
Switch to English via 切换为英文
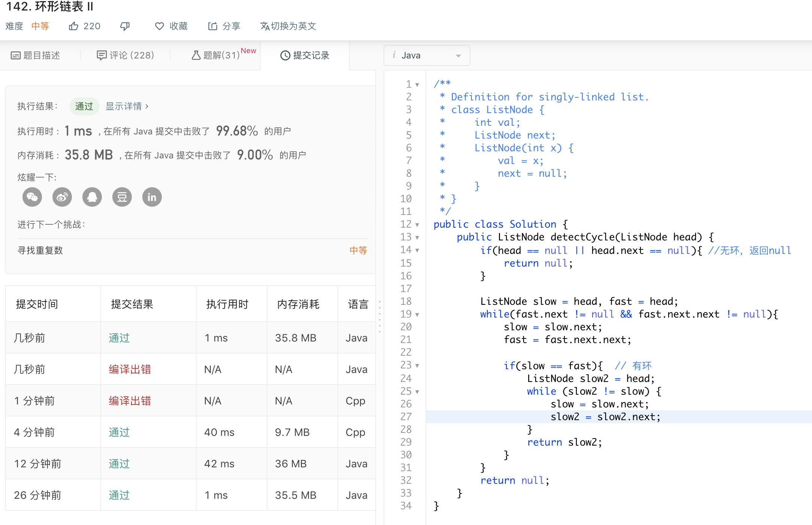pyautogui.click(x=288, y=26)
